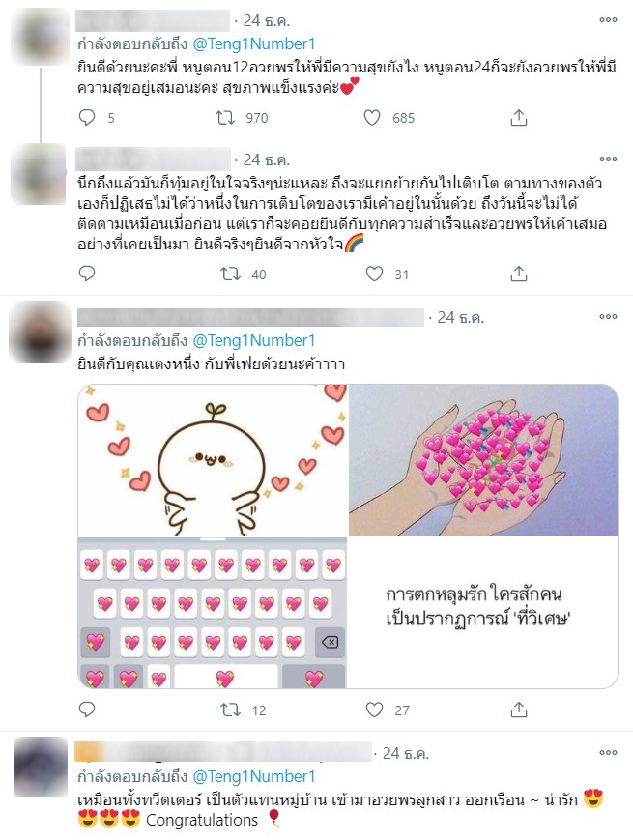View the cute white character image

click(x=213, y=460)
